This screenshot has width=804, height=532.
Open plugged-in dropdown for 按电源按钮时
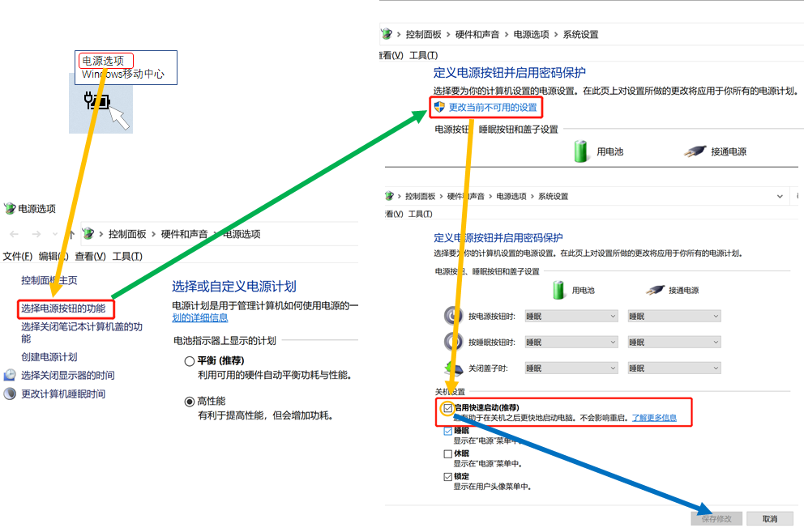674,317
